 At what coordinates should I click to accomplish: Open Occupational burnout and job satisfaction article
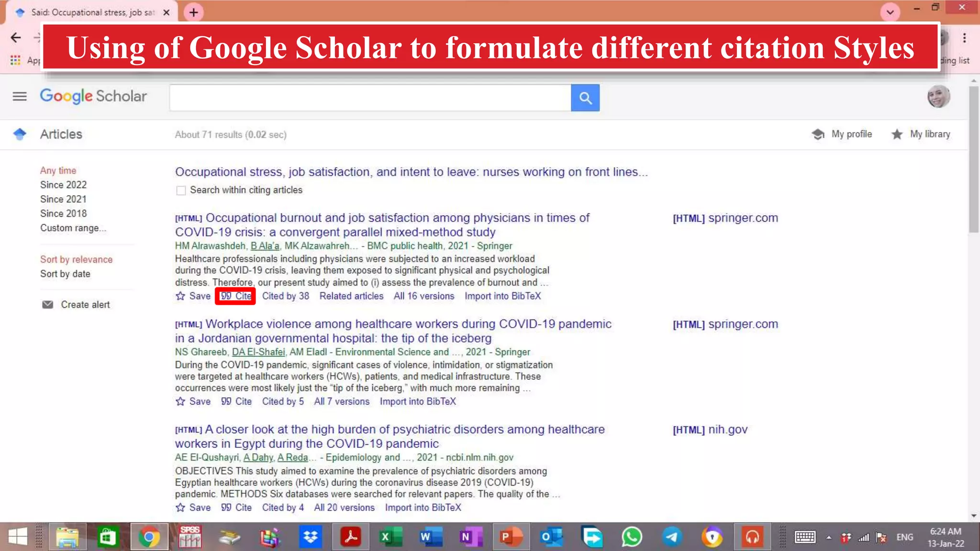(382, 225)
